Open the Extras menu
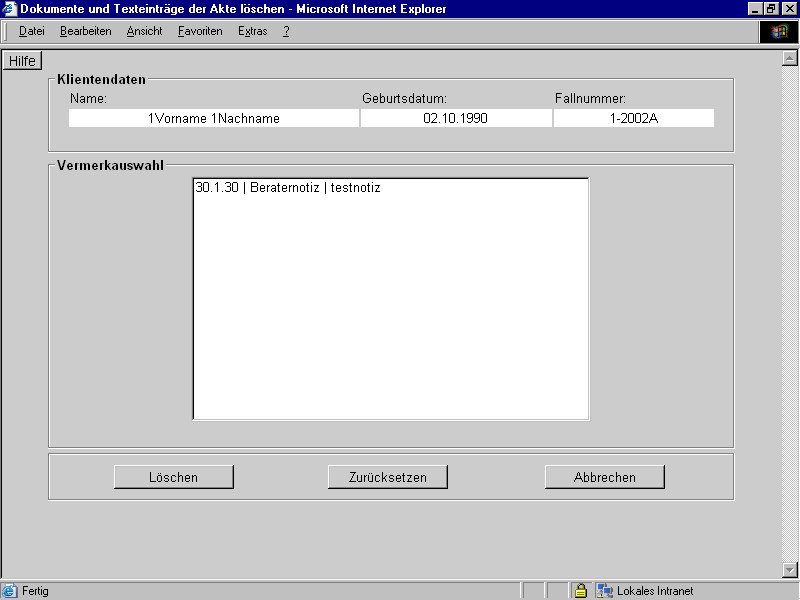 click(252, 31)
